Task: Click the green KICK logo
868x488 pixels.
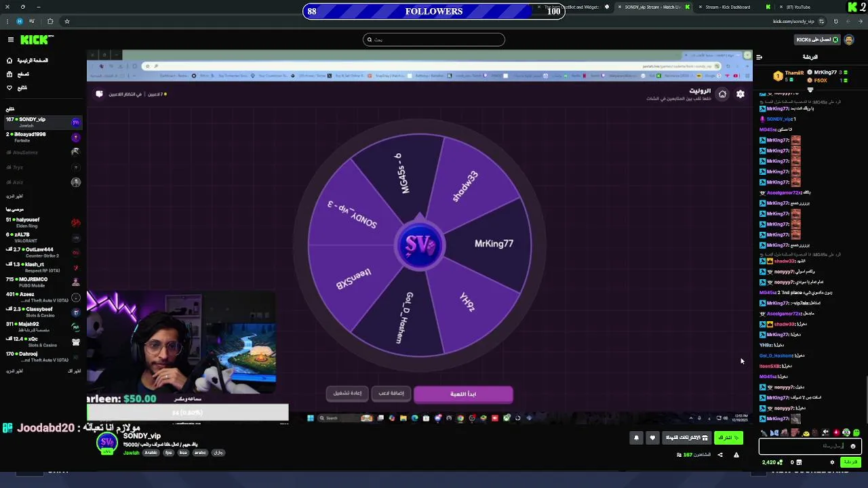Action: point(33,40)
